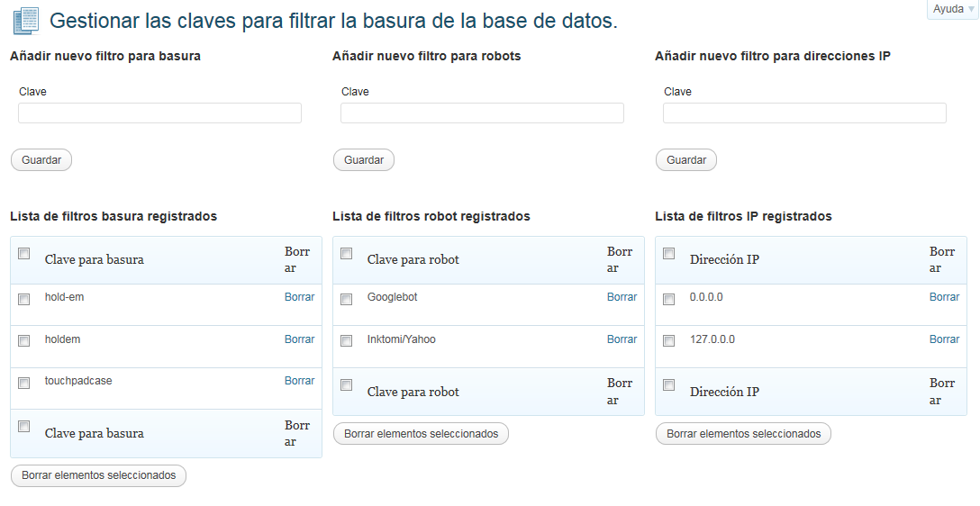Check the touchpadcase filter checkbox
Image resolution: width=980 pixels, height=506 pixels.
23,383
